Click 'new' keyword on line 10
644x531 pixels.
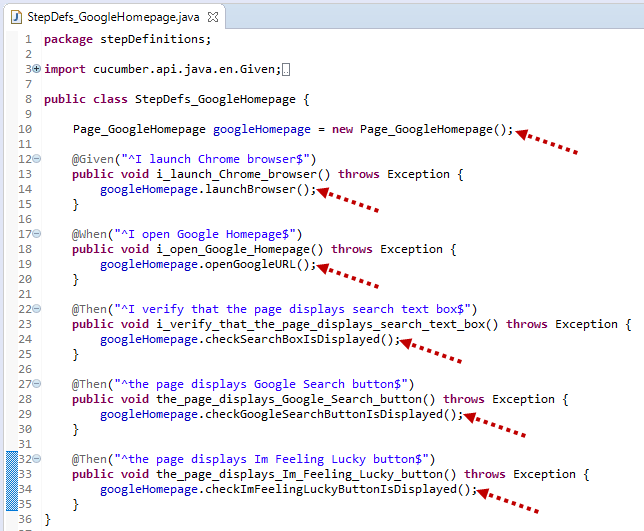click(x=343, y=129)
